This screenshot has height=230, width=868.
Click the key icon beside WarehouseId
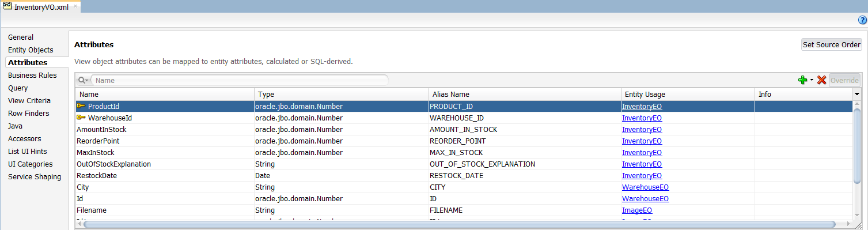[x=81, y=118]
